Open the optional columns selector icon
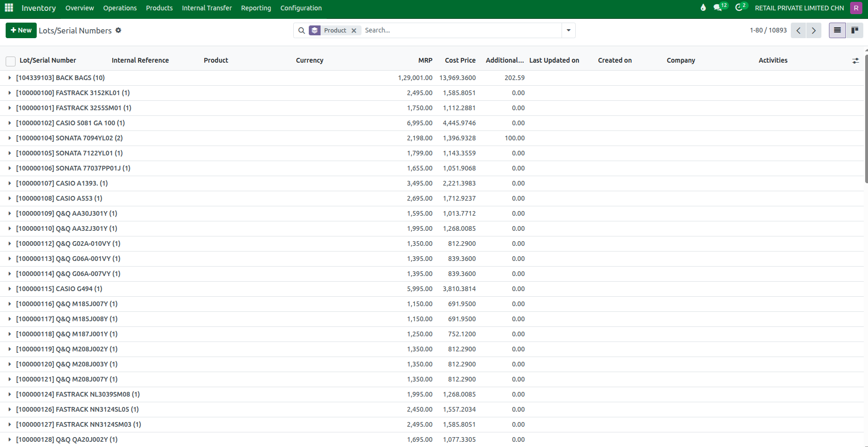868x447 pixels. (x=856, y=60)
